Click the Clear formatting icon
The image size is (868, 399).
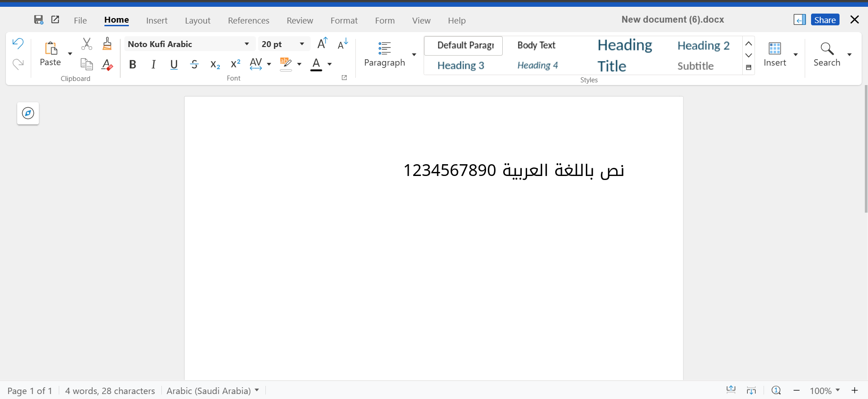pos(107,65)
